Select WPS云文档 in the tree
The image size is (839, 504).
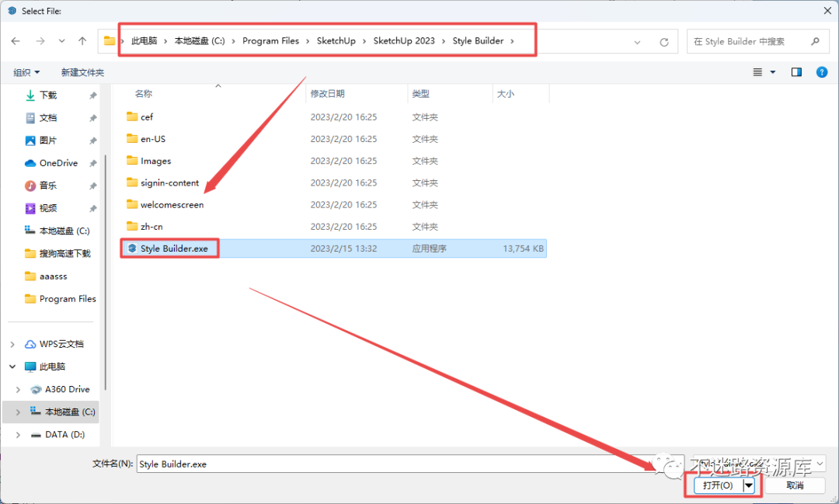click(x=54, y=344)
